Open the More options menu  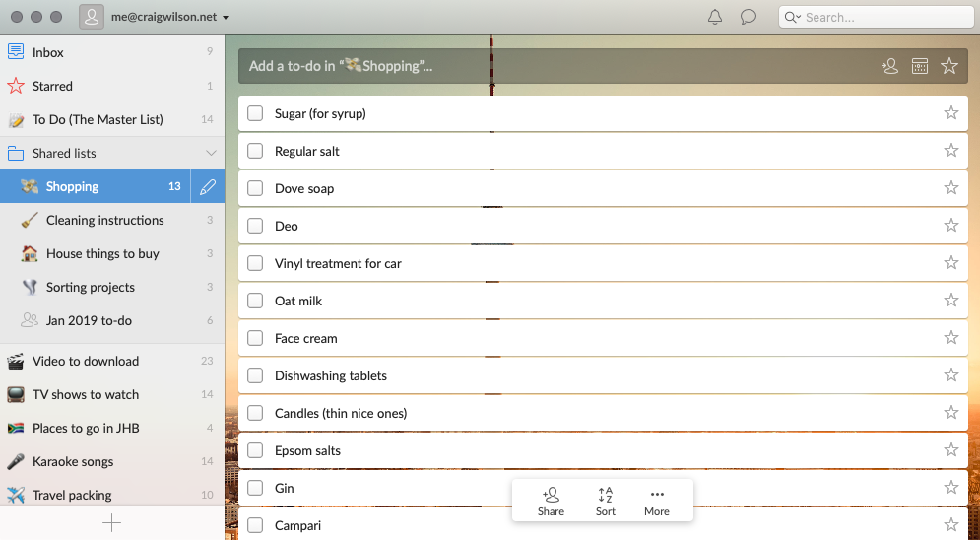point(657,501)
